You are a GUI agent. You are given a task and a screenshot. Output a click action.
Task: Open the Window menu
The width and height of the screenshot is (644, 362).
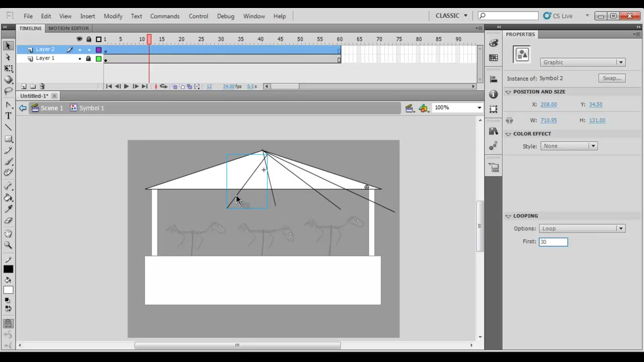(x=254, y=16)
